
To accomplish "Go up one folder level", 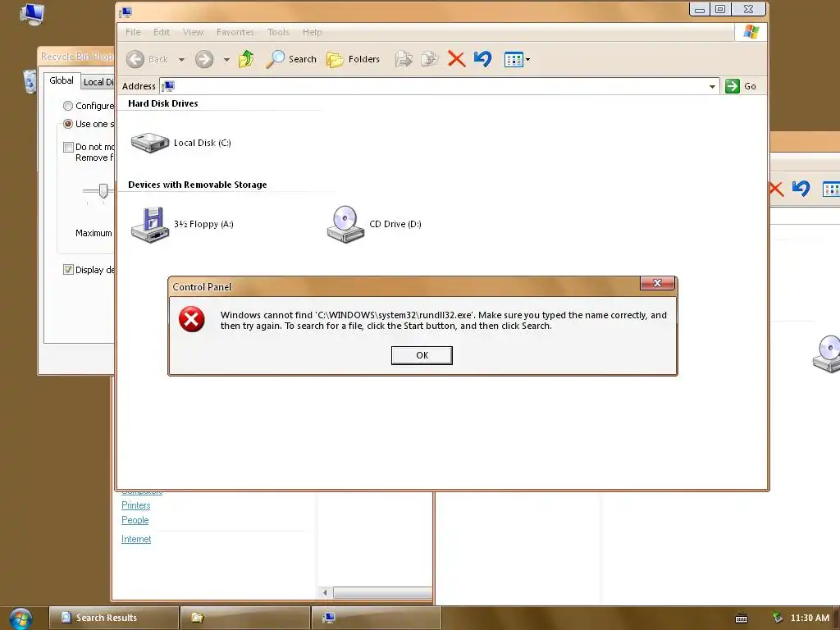I will (x=246, y=59).
